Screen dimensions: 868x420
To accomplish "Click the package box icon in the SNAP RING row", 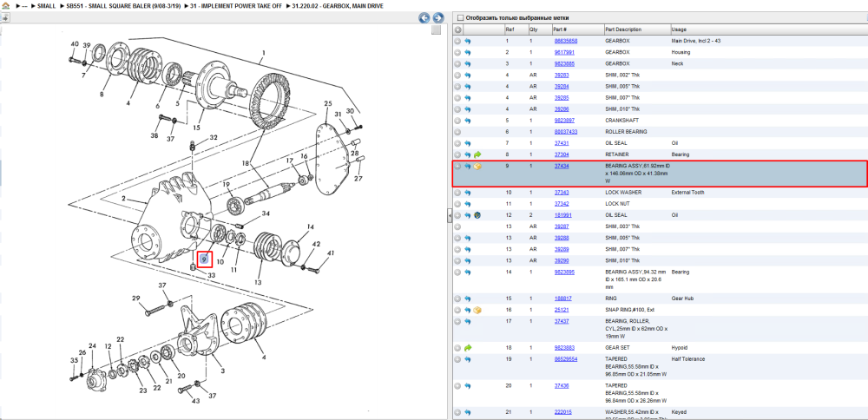I will point(477,310).
